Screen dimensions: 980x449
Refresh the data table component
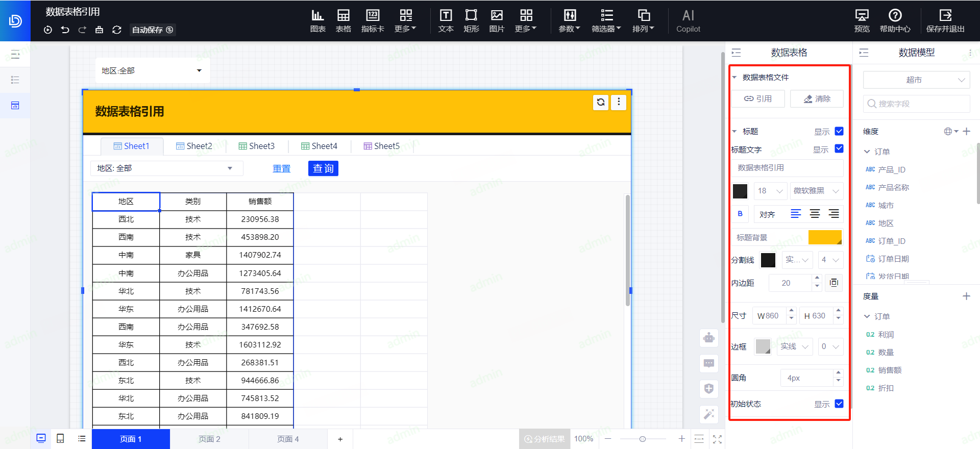(x=601, y=102)
